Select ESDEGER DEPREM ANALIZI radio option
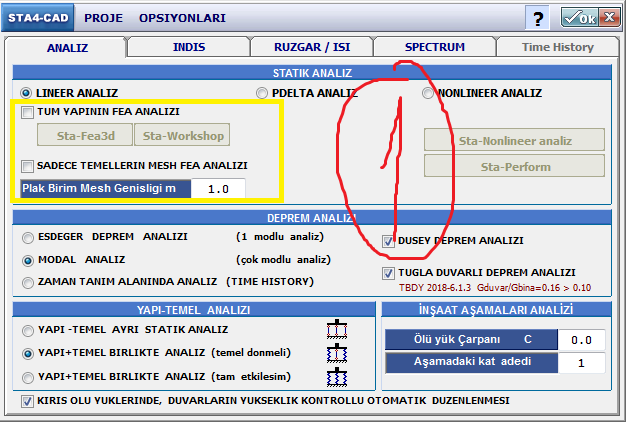Screen dimensions: 626x422 (27, 238)
